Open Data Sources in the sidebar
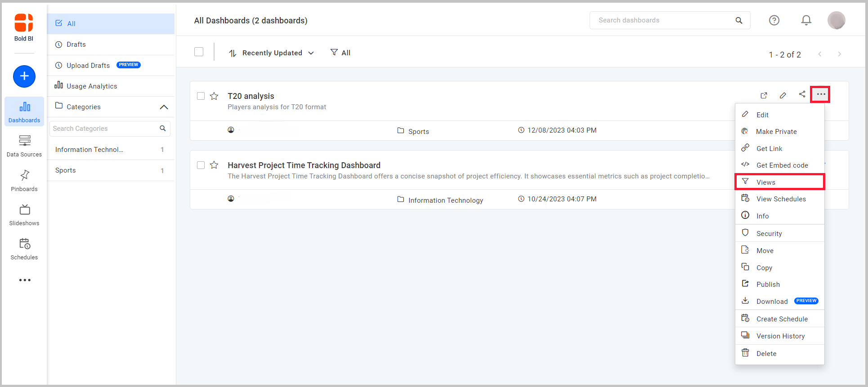This screenshot has width=868, height=387. pos(24,146)
